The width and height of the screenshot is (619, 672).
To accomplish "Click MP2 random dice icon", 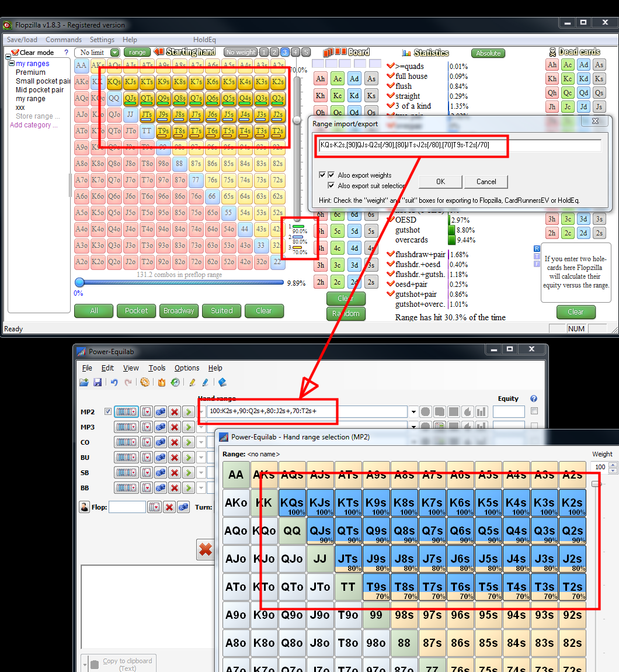I will 161,412.
